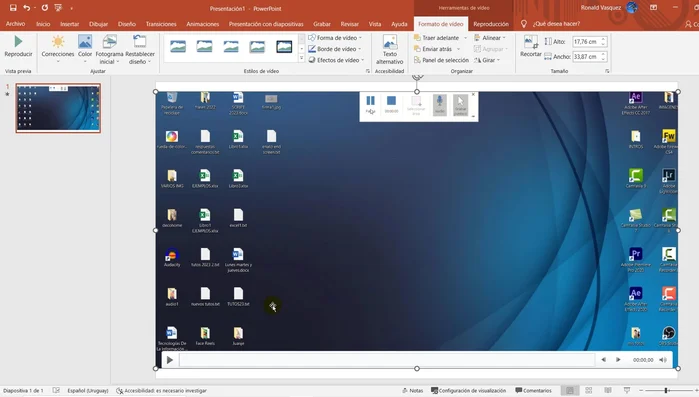The image size is (699, 397).
Task: Click Español (Uruguay) language indicator
Action: [x=88, y=391]
